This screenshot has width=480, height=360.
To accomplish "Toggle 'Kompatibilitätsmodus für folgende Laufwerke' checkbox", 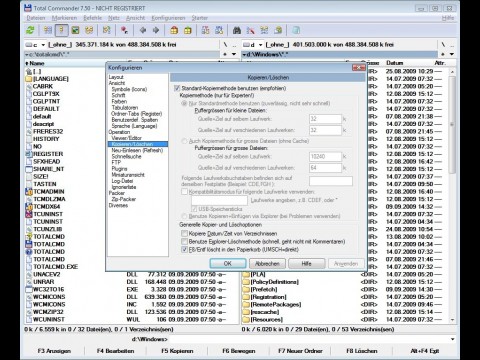I will [x=184, y=192].
